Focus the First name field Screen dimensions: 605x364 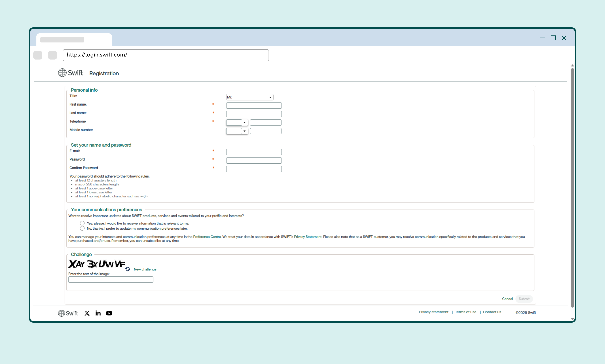pyautogui.click(x=254, y=105)
